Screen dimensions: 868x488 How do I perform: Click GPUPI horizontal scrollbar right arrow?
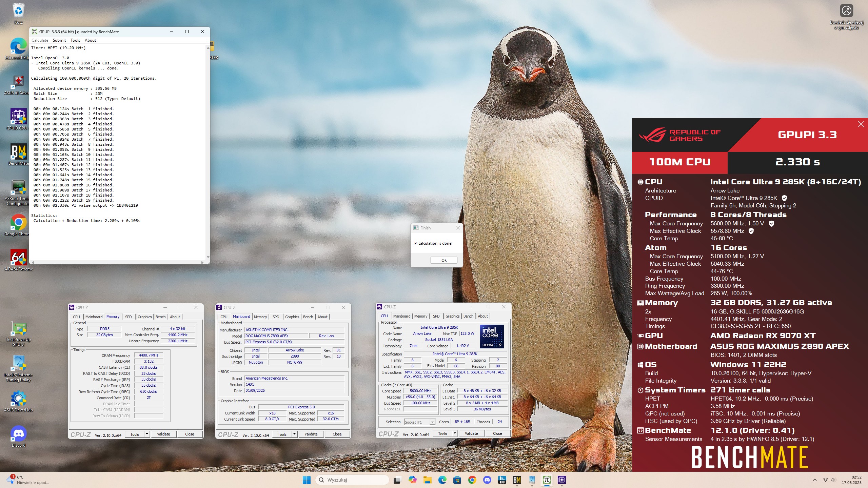202,262
